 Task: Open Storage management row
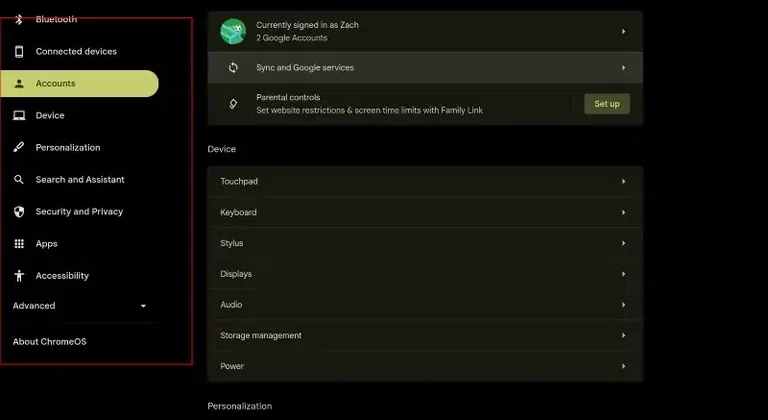(x=425, y=336)
